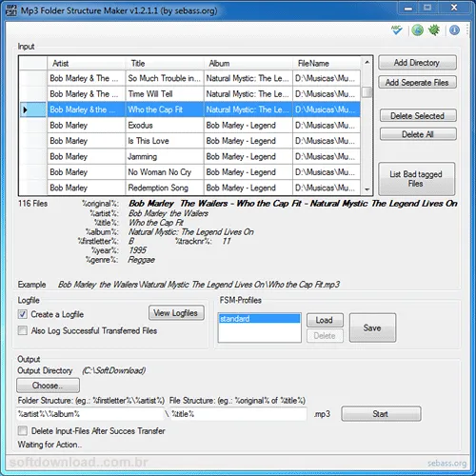Sort by the Title column header
Viewport: 476px width, 476px height.
click(165, 63)
